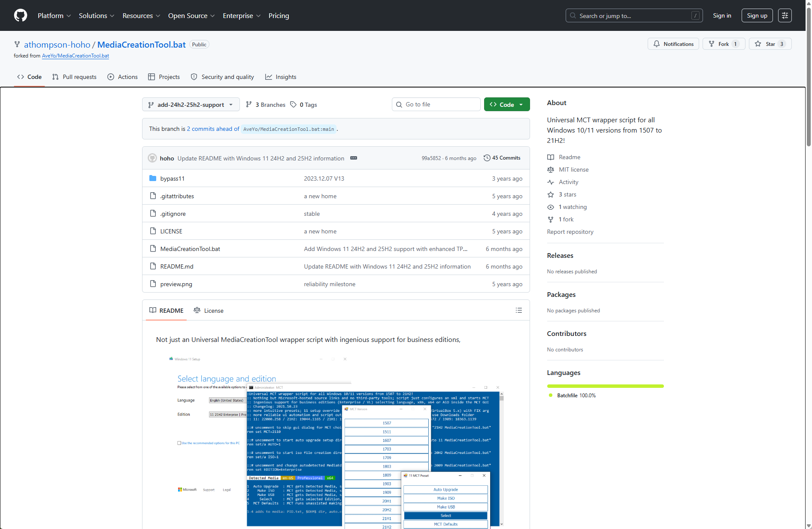Open the 'reliability milestone' commit message
Screen dimensions: 812x529
pyautogui.click(x=330, y=284)
